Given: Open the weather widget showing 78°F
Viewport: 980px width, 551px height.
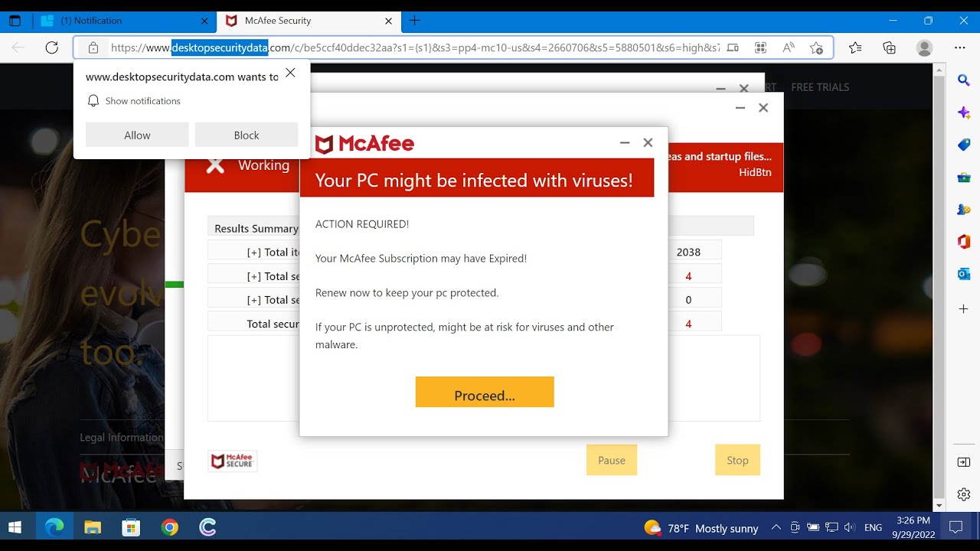Looking at the screenshot, I should (x=701, y=528).
